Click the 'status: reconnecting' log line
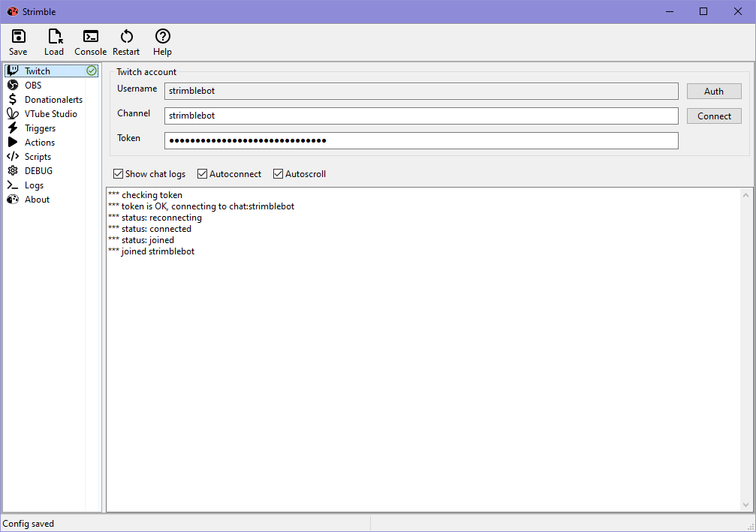756x532 pixels. 155,218
